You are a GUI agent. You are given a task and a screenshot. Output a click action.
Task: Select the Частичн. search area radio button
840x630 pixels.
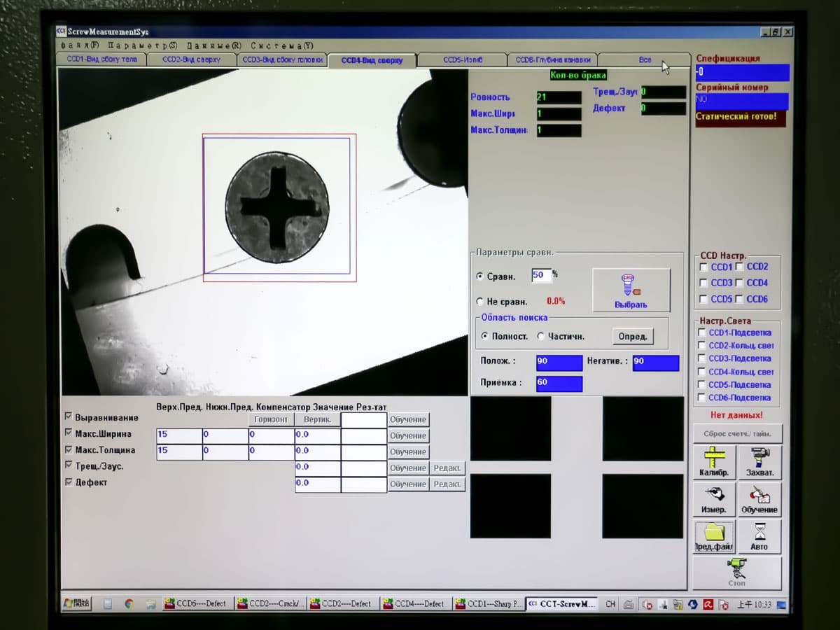540,336
